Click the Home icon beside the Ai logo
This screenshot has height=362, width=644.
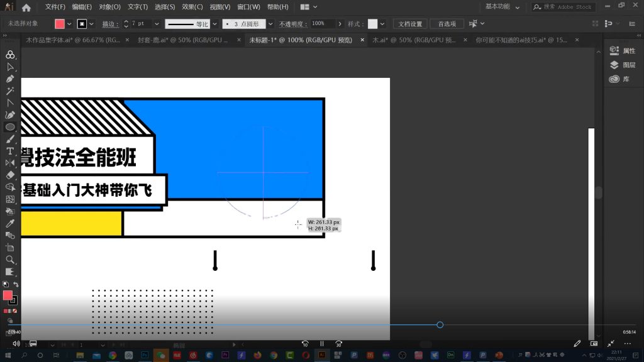coord(26,8)
